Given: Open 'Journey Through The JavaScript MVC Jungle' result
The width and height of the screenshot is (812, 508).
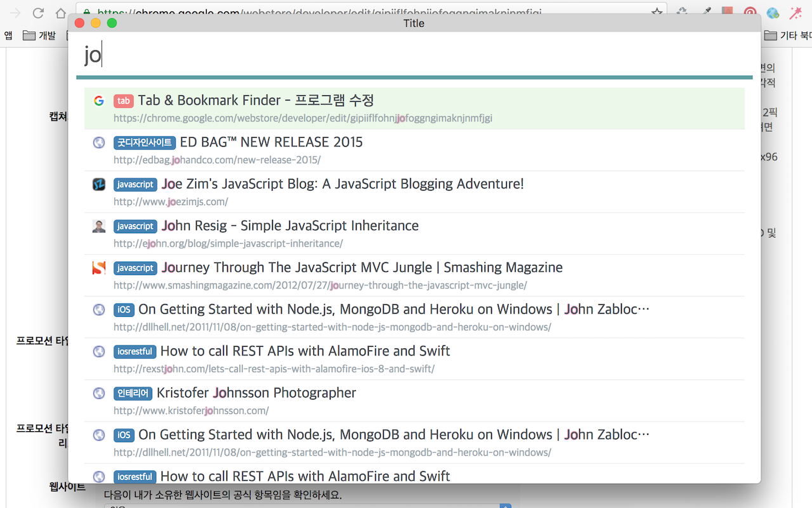Looking at the screenshot, I should tap(362, 268).
